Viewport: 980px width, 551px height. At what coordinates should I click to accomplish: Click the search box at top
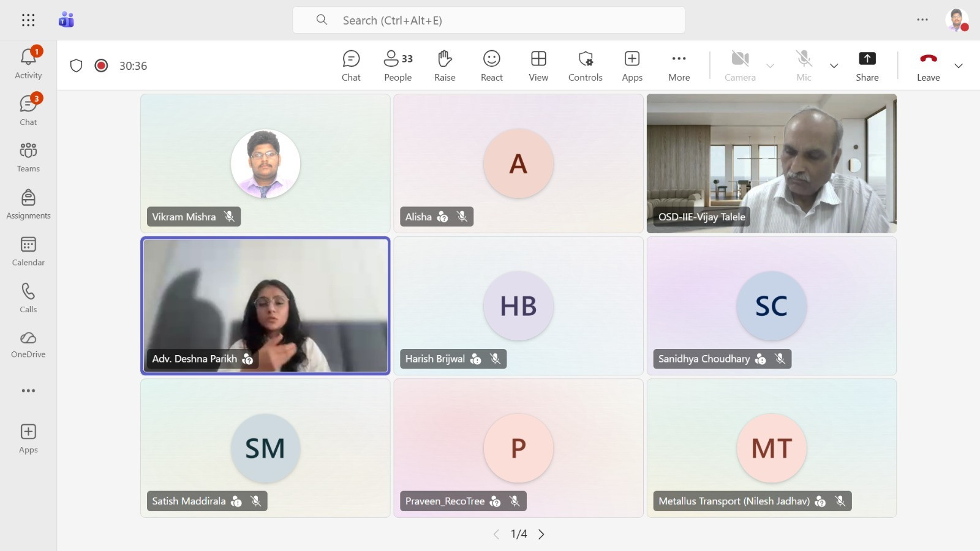click(488, 20)
